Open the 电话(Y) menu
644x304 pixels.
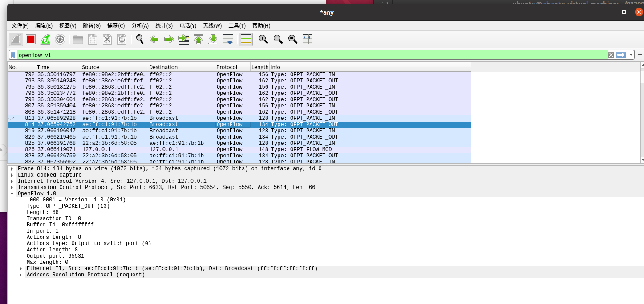tap(188, 26)
